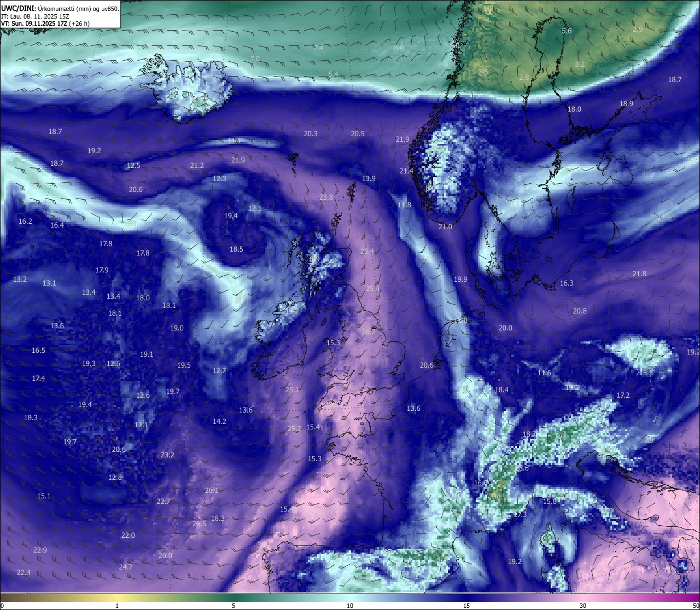700x610 pixels.
Task: Click the value 15.8 near the Riviera
Action: 550,501
